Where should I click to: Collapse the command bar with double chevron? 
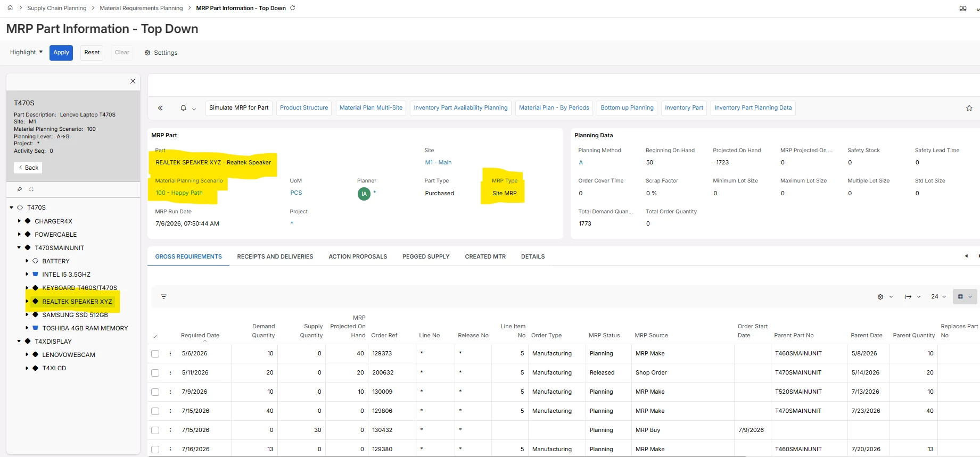(160, 108)
